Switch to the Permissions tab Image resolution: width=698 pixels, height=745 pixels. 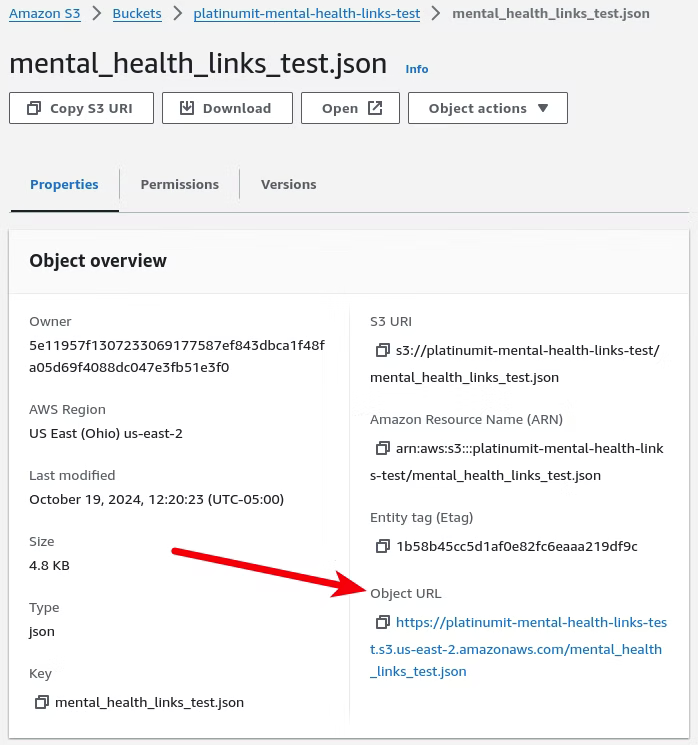tap(180, 184)
